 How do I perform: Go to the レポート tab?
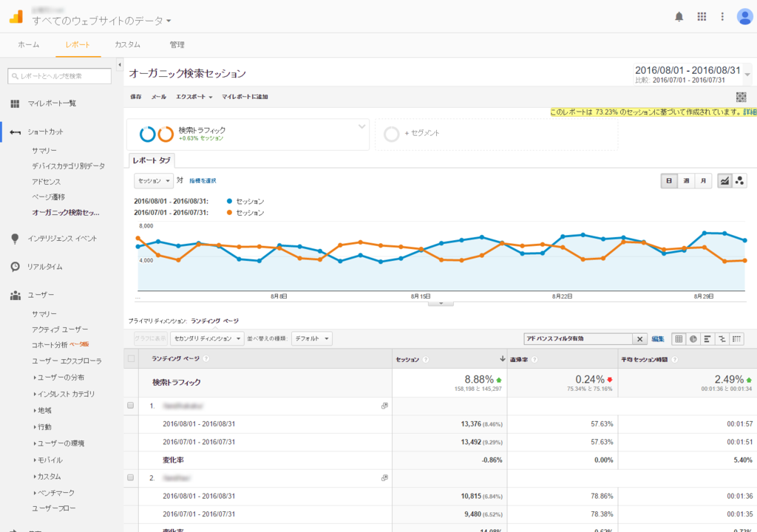(x=78, y=45)
